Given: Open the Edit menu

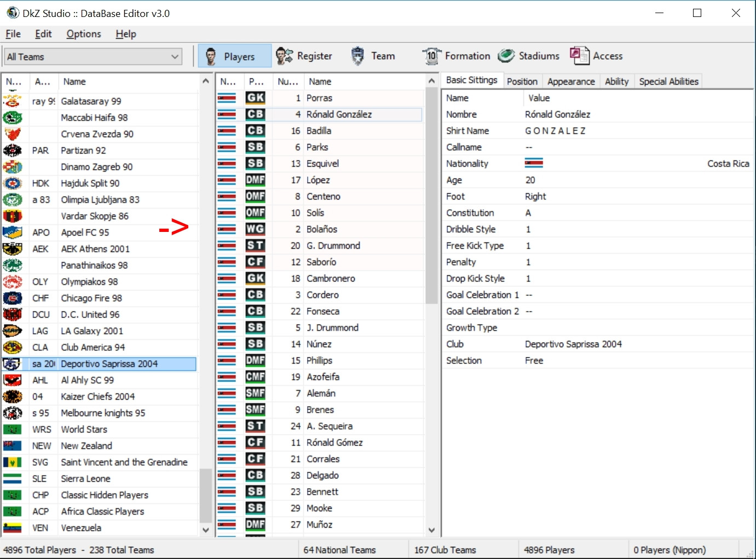Looking at the screenshot, I should pyautogui.click(x=43, y=34).
